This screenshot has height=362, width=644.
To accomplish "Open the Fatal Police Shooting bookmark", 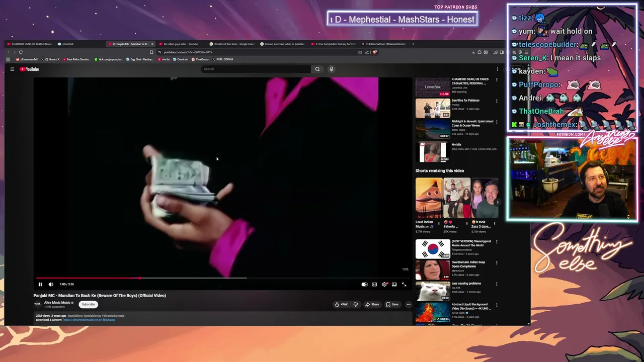I will [76, 59].
